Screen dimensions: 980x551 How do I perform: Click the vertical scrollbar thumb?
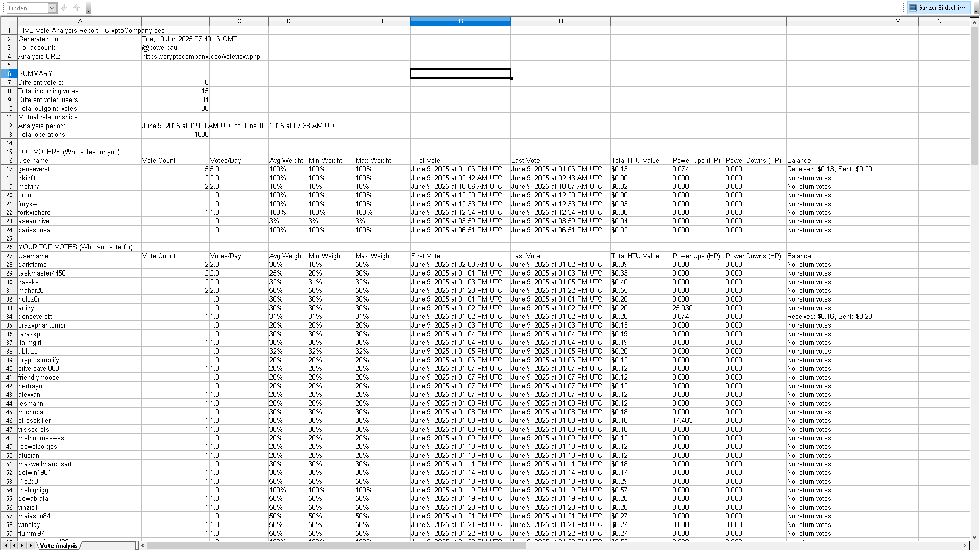975,96
